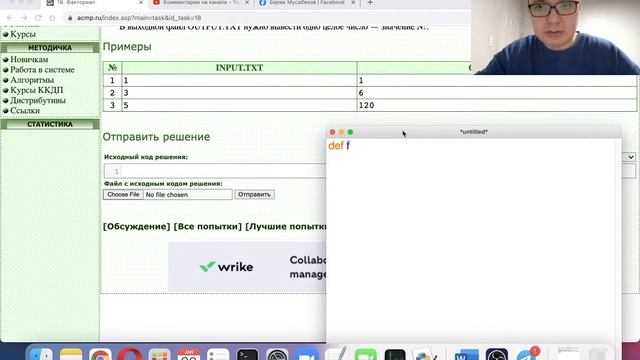This screenshot has height=360, width=640.
Task: Reload the acmp.ru page
Action: point(38,18)
